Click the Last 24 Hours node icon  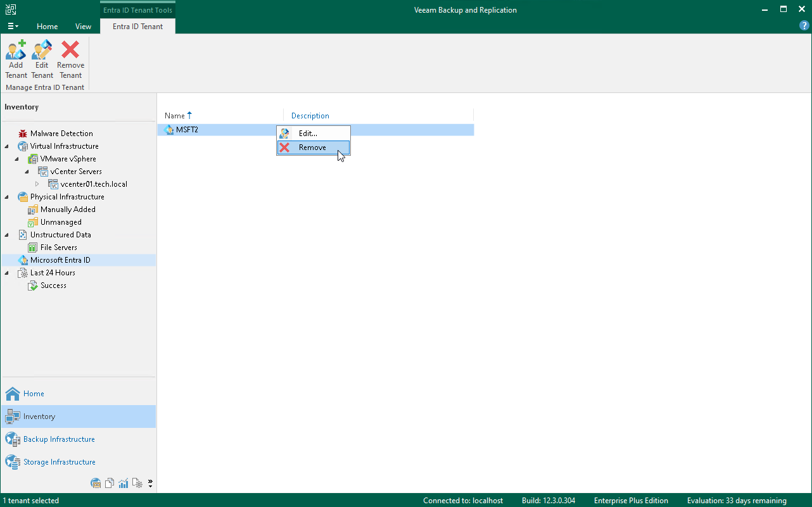coord(23,273)
